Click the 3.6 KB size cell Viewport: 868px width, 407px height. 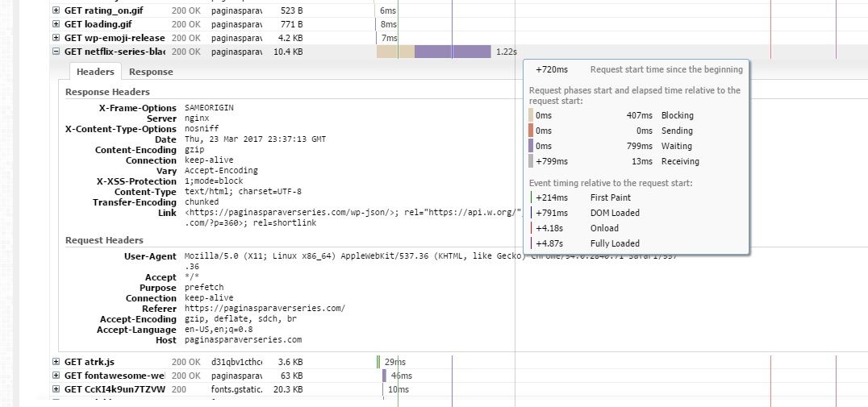pyautogui.click(x=290, y=362)
